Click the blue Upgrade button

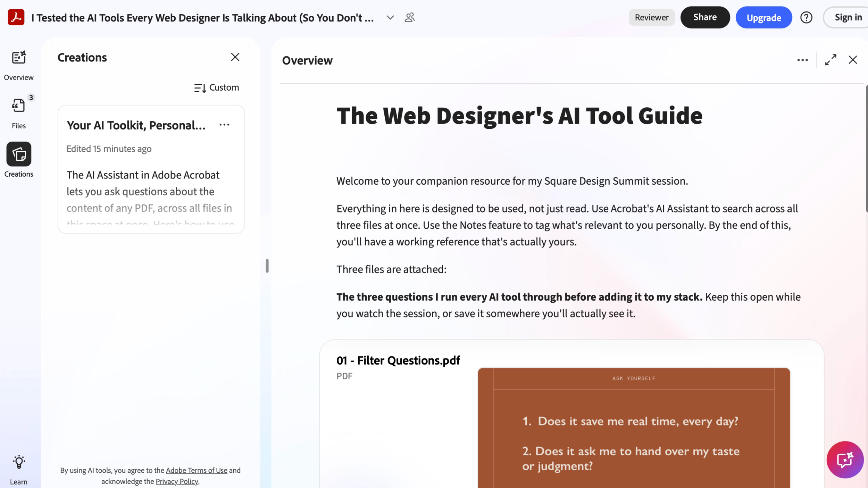[763, 17]
